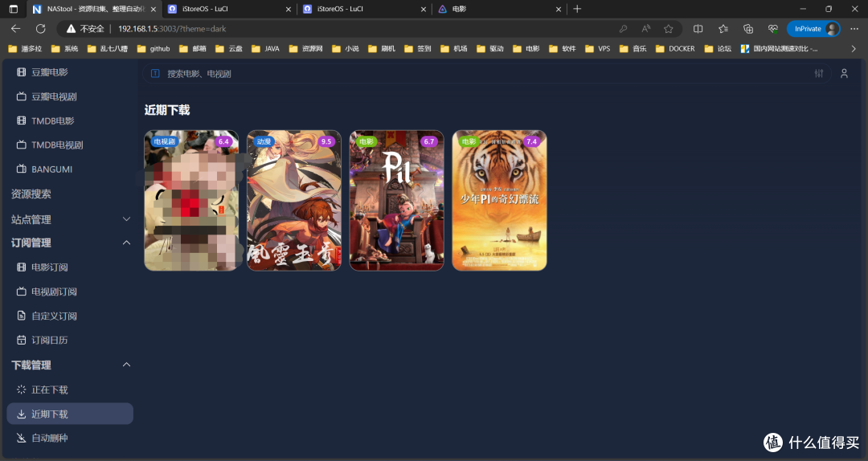Collapse the 订阅管理 section
Viewport: 868px width, 461px height.
[70, 243]
